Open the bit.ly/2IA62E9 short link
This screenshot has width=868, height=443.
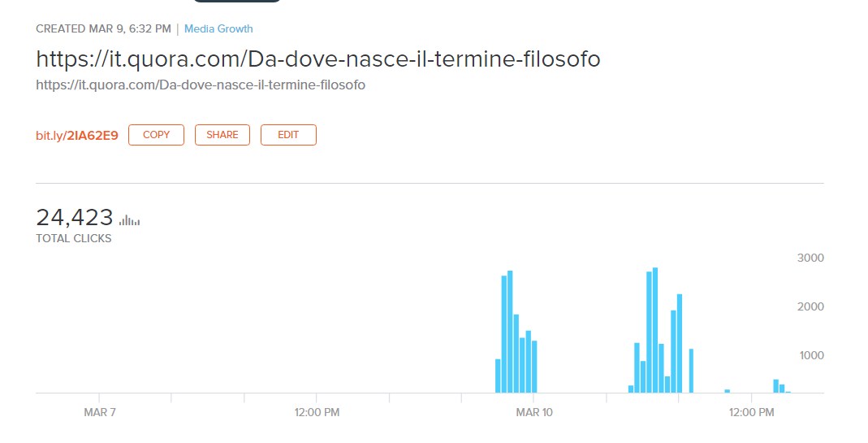pos(77,135)
